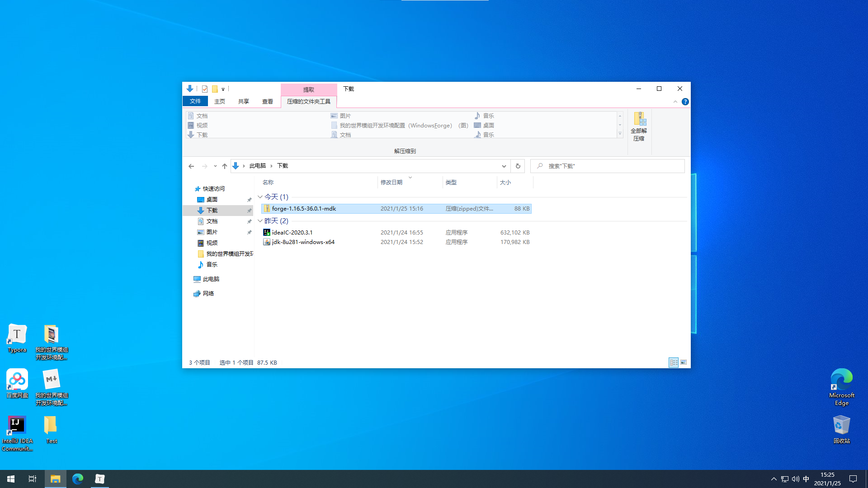Image resolution: width=868 pixels, height=488 pixels.
Task: Click Properties icon in quick access toolbar
Action: coord(205,89)
